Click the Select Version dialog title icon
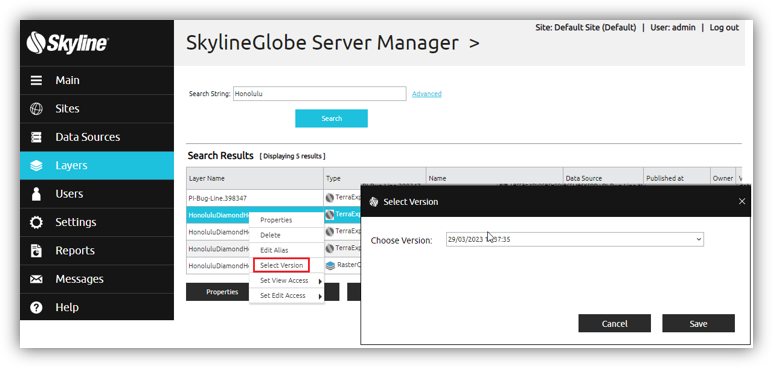 click(374, 202)
